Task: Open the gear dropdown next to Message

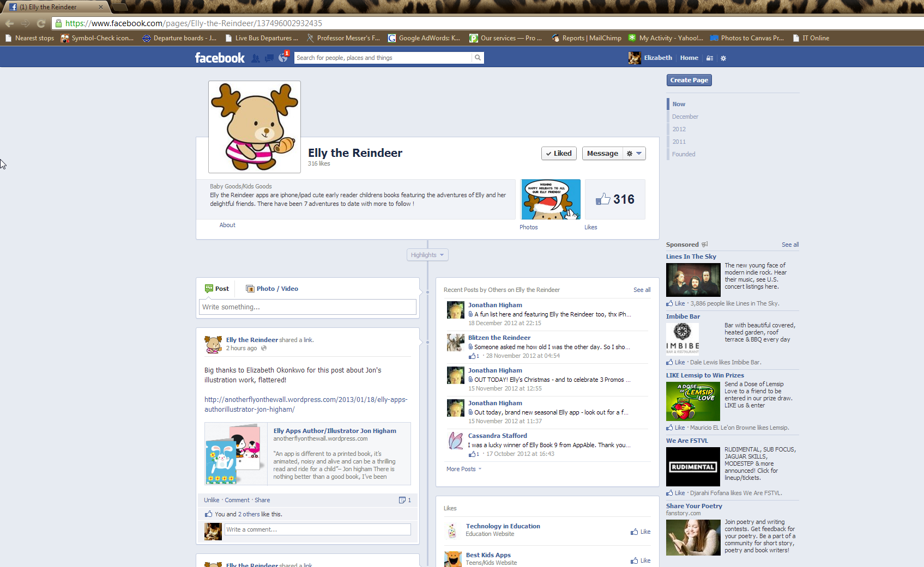Action: 634,154
